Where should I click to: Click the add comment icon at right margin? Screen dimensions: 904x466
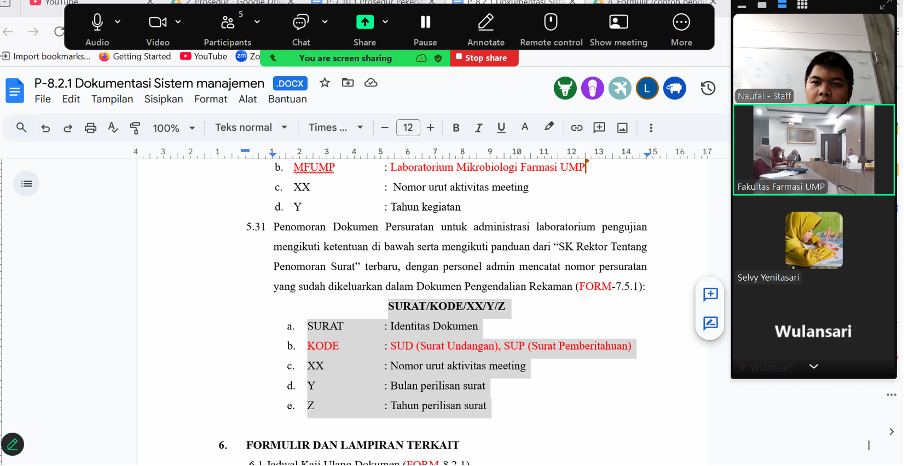pyautogui.click(x=711, y=294)
